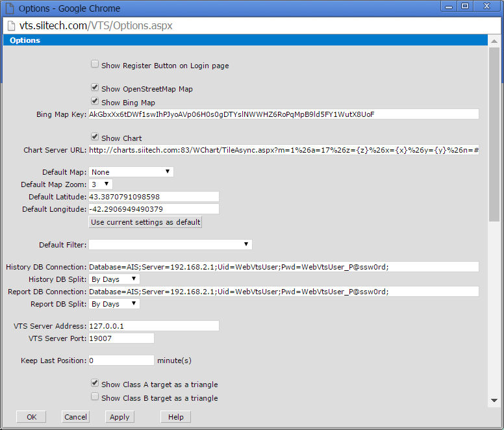Uncheck the Show Chart checkbox
Screen dimensions: 504x430
[95, 136]
